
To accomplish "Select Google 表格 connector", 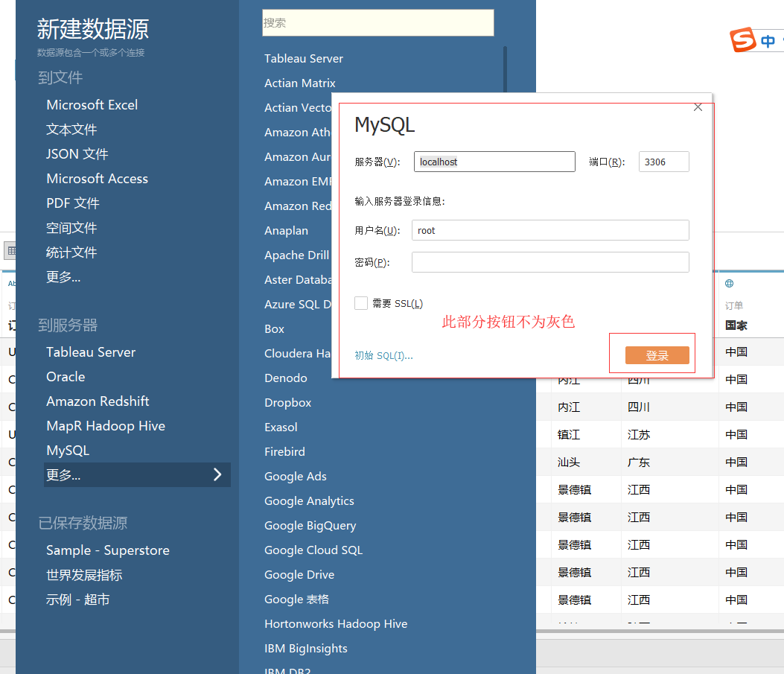I will [296, 599].
